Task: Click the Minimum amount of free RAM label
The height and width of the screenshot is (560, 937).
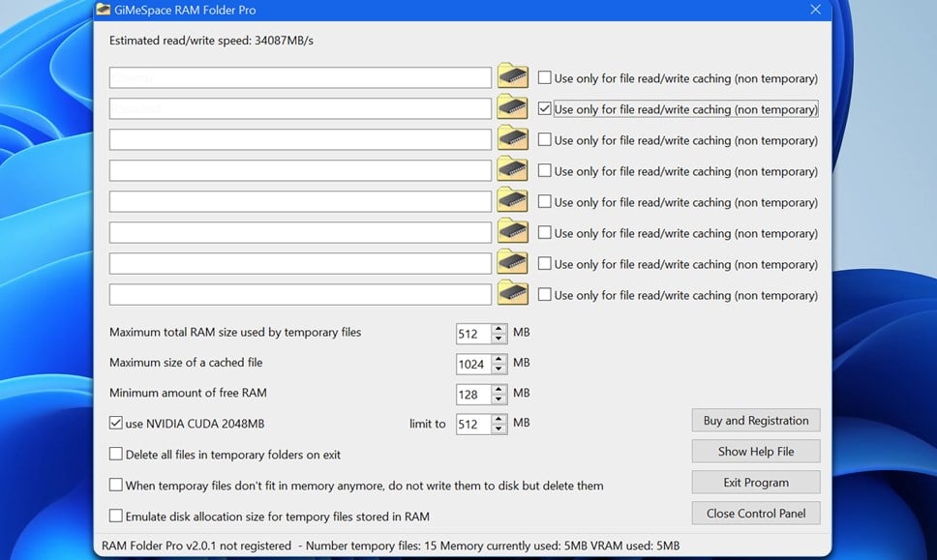Action: (x=188, y=393)
